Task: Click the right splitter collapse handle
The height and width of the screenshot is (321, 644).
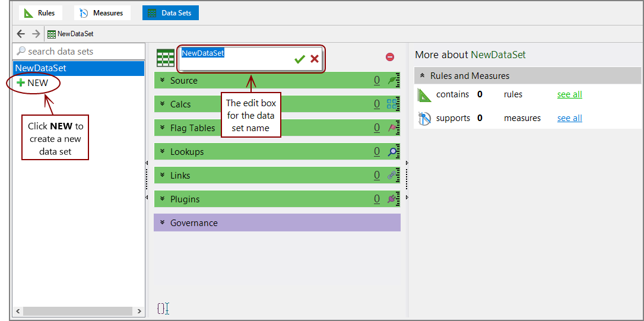Action: pos(407,180)
